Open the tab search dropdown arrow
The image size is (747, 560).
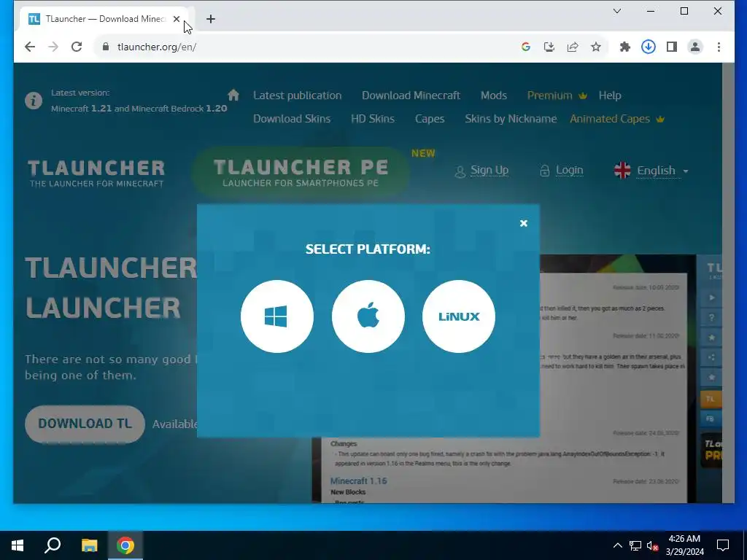617,11
